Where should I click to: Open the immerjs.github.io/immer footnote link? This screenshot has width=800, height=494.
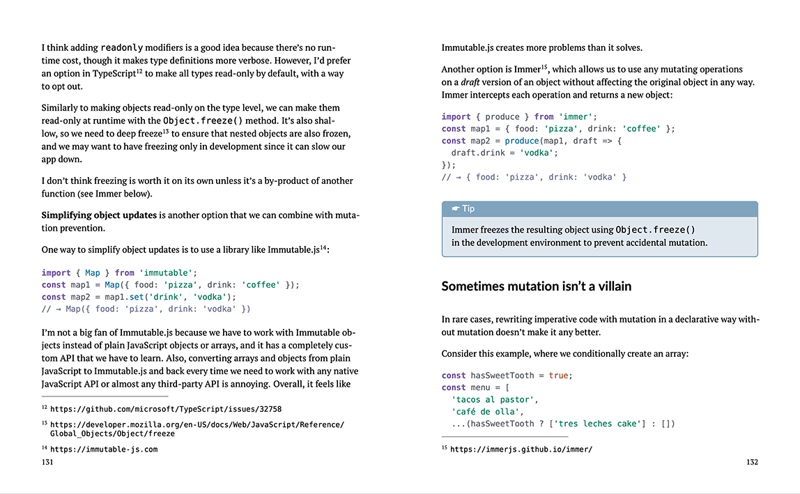pyautogui.click(x=521, y=450)
